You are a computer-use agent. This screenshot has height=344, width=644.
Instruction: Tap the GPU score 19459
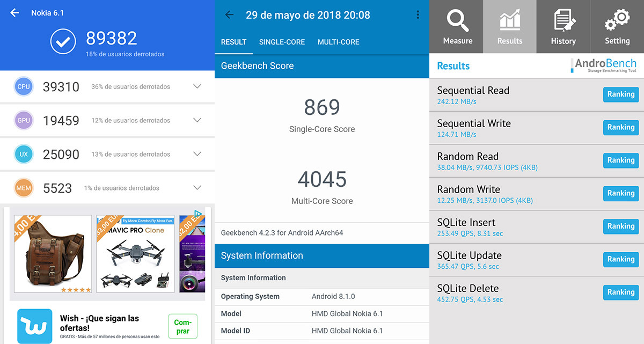[61, 121]
